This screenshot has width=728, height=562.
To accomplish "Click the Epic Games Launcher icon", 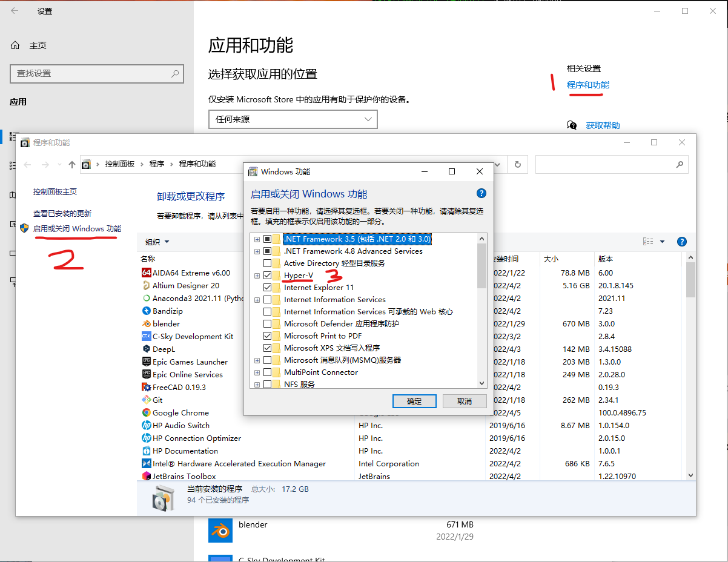I will [146, 362].
